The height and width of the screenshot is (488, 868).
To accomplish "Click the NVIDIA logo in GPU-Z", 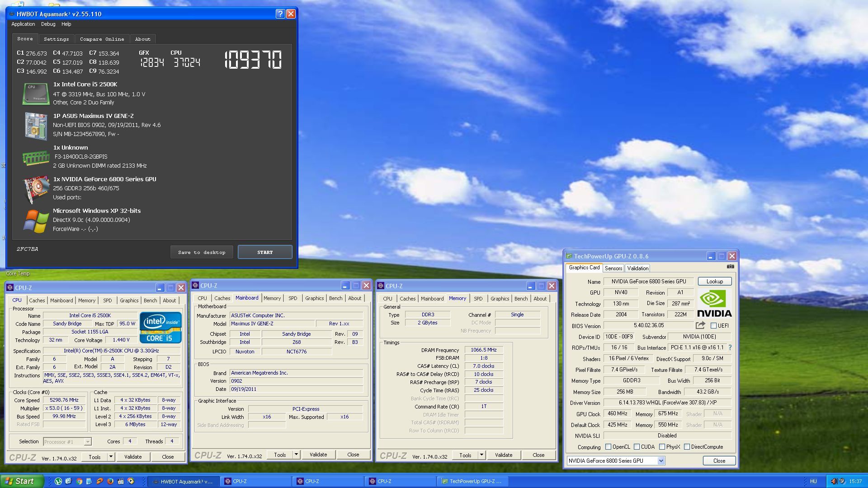I will (x=714, y=304).
